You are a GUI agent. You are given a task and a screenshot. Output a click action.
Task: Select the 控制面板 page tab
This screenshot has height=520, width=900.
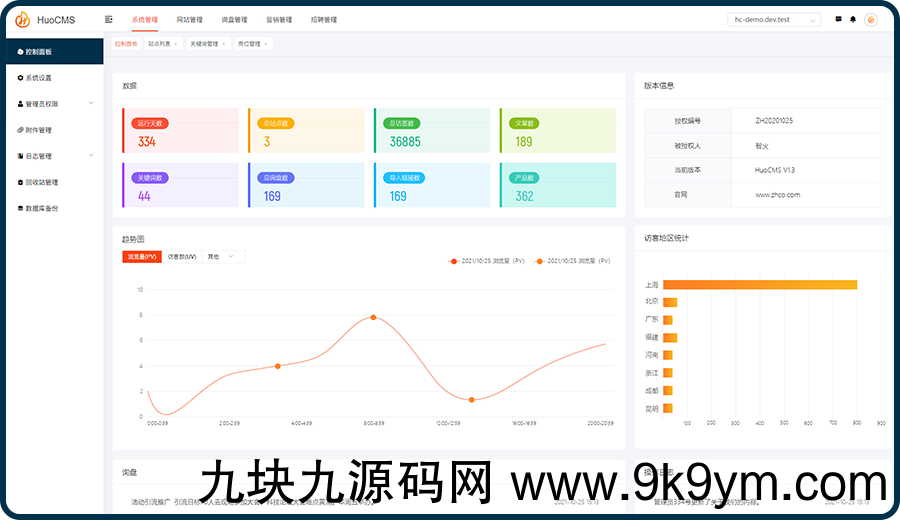(126, 44)
